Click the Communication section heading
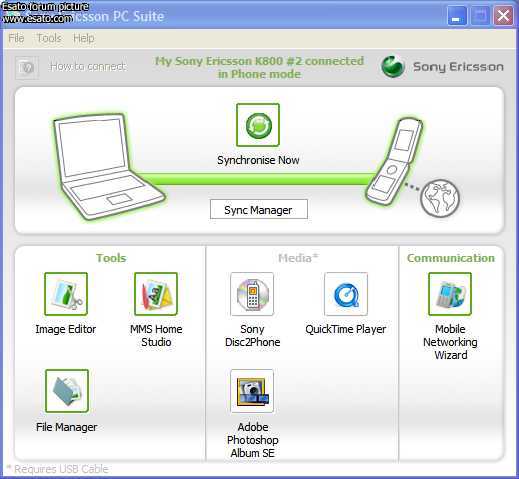 [451, 258]
